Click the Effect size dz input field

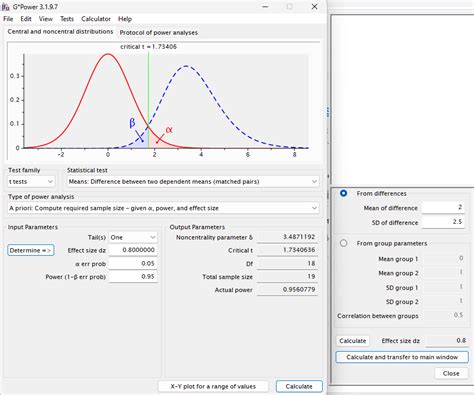133,250
